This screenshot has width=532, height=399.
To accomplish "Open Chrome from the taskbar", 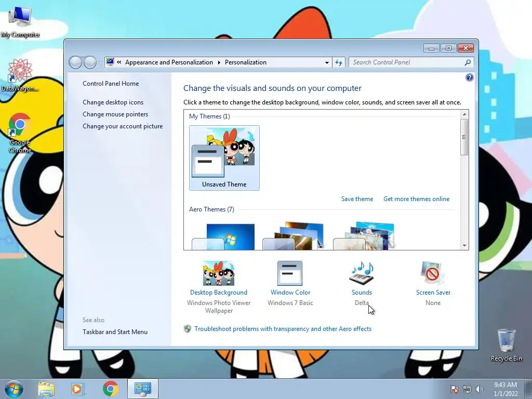I will point(110,389).
